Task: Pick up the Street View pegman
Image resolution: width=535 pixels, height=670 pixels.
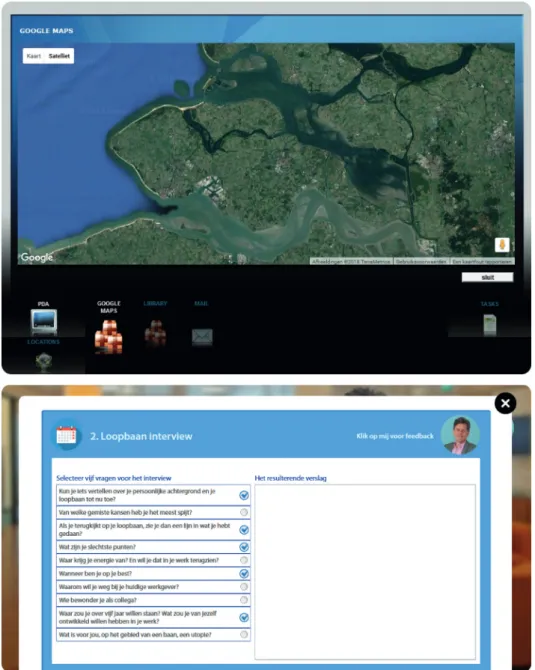Action: click(502, 245)
